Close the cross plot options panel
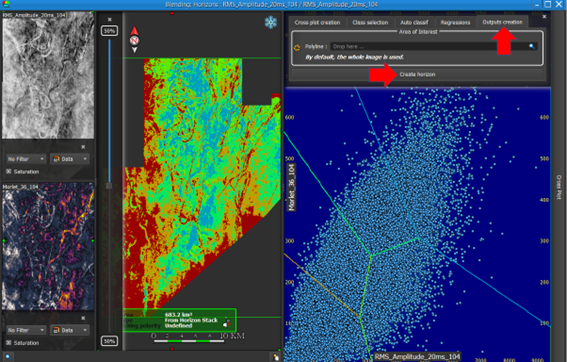This screenshot has height=362, width=567. (544, 17)
